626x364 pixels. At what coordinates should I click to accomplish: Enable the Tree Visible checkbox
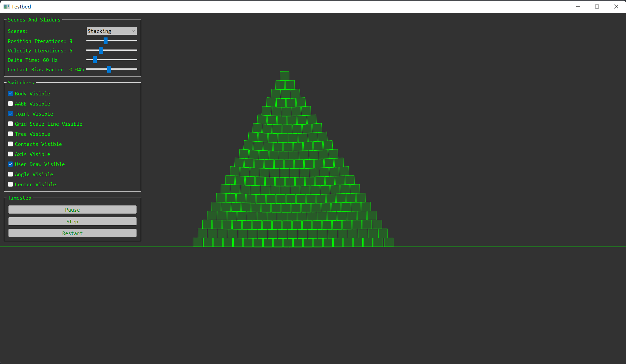pos(10,134)
